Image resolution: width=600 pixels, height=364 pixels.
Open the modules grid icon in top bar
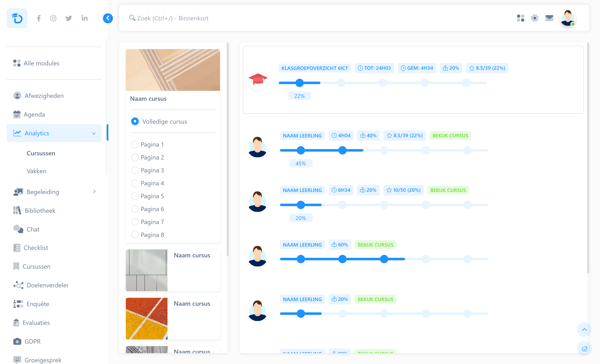click(520, 18)
